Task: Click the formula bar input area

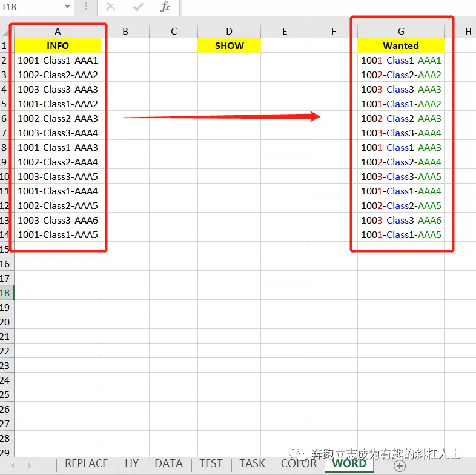Action: tap(329, 7)
